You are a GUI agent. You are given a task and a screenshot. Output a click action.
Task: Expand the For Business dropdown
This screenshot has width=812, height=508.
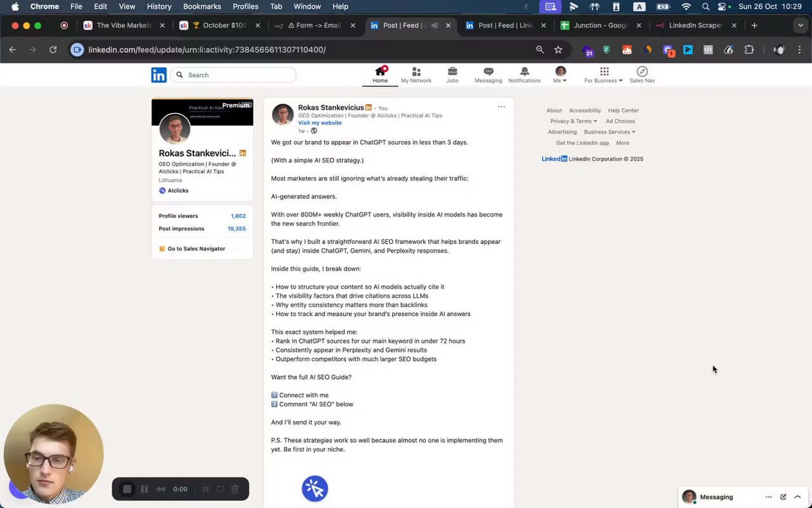(x=603, y=75)
